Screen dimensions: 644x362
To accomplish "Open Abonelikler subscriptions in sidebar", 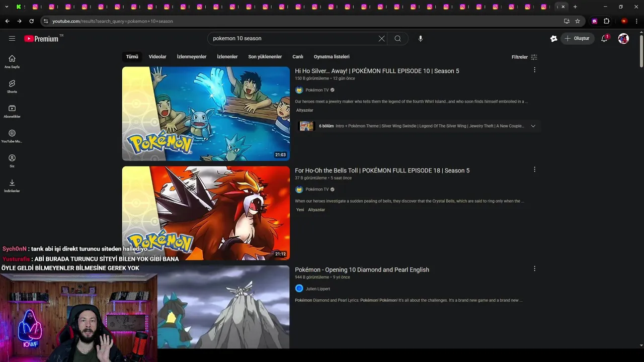I will point(12,111).
